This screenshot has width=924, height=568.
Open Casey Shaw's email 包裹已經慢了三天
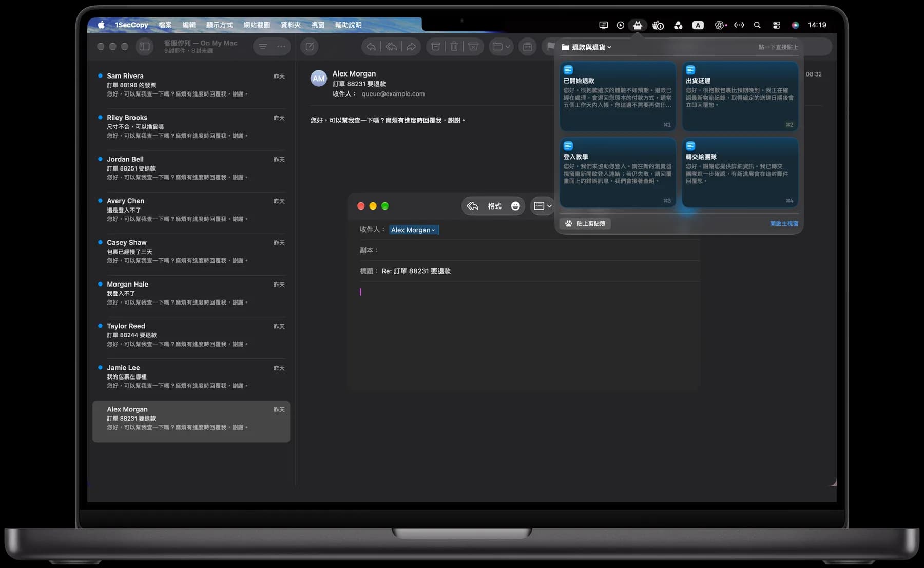point(191,251)
